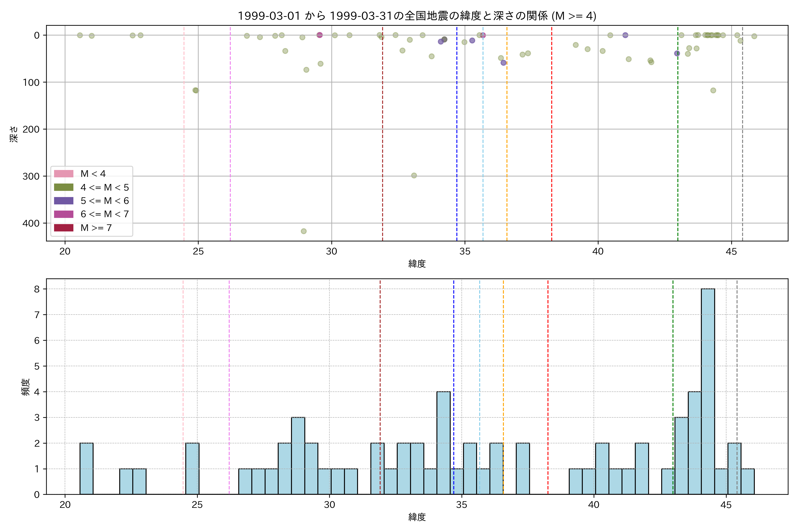The image size is (798, 532).
Task: Click the pink M < 4 legend swatch
Action: click(63, 174)
